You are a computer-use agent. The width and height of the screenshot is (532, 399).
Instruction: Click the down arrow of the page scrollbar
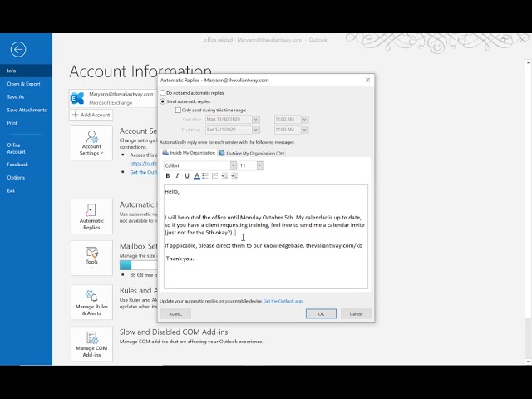(528, 362)
